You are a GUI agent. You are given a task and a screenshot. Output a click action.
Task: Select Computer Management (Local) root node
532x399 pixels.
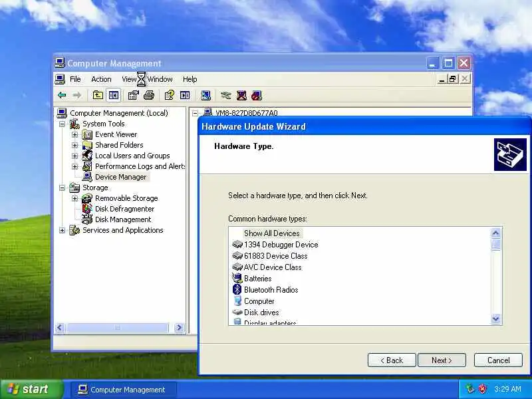click(x=119, y=113)
